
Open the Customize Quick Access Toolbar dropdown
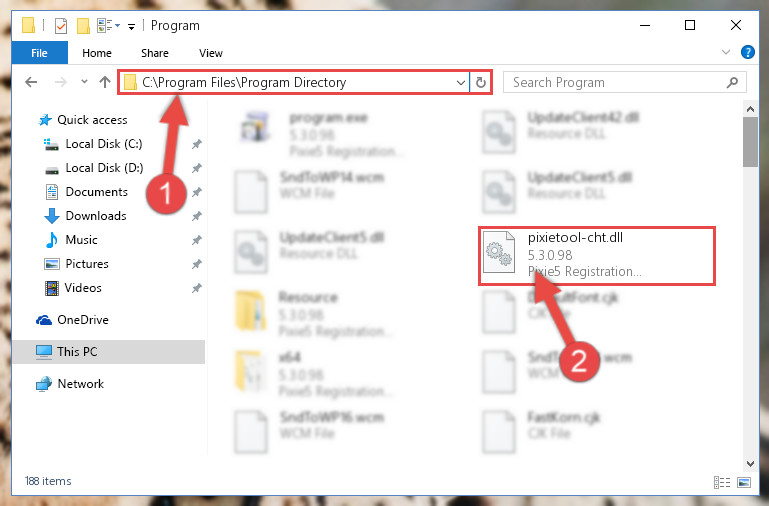[x=131, y=26]
